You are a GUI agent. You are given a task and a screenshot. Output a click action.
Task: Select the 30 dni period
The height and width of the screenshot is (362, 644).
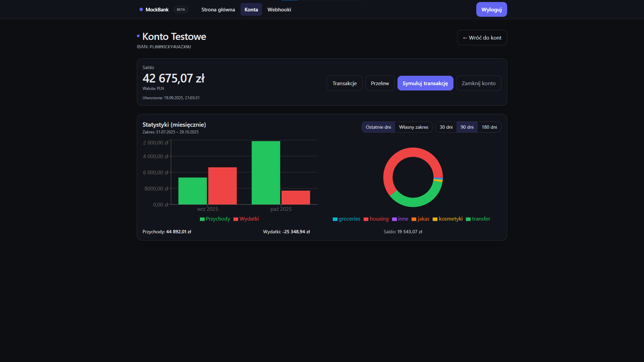[446, 127]
